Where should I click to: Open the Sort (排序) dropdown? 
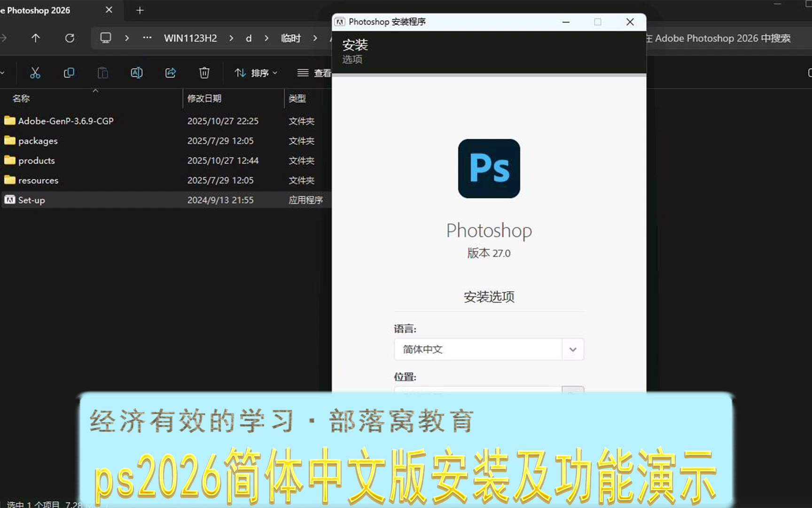[256, 73]
